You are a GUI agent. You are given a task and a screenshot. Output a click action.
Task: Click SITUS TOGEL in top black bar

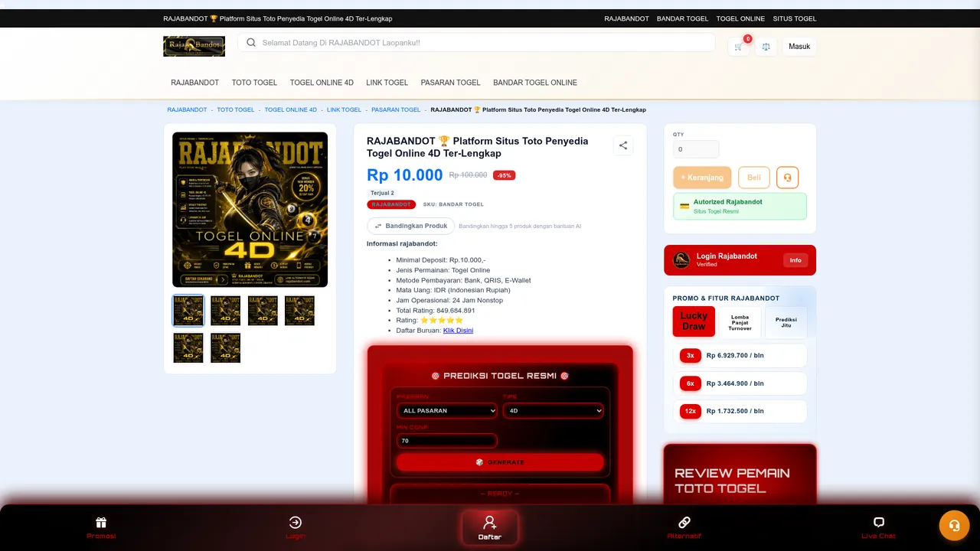(795, 18)
